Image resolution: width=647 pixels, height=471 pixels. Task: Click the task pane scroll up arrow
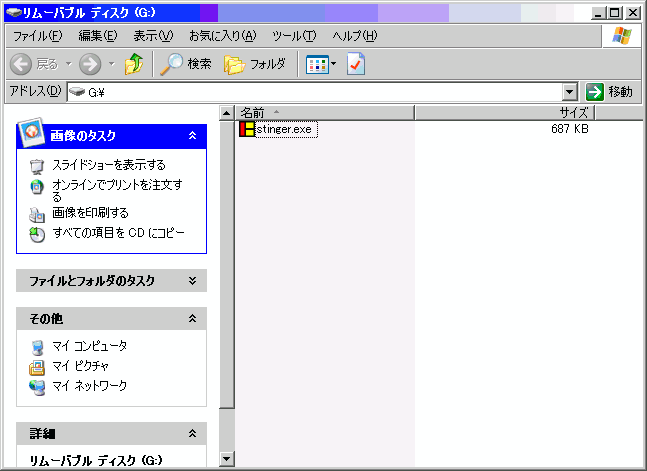pos(227,113)
